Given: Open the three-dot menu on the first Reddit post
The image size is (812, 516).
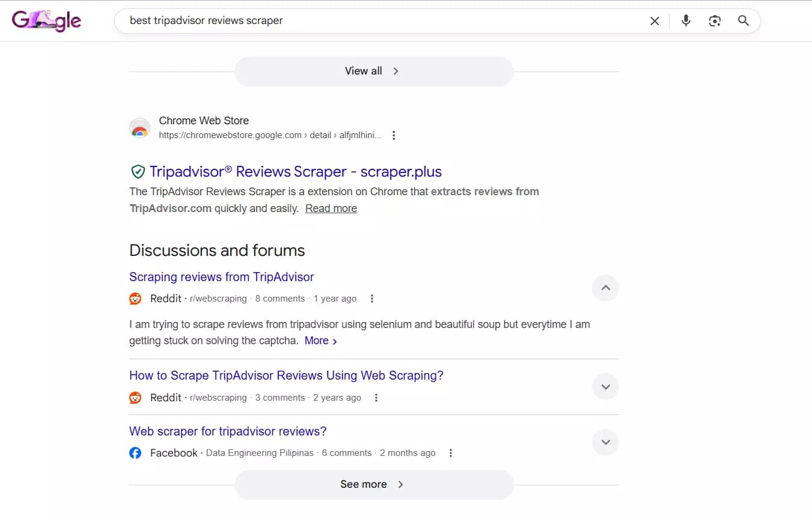Looking at the screenshot, I should [x=372, y=298].
